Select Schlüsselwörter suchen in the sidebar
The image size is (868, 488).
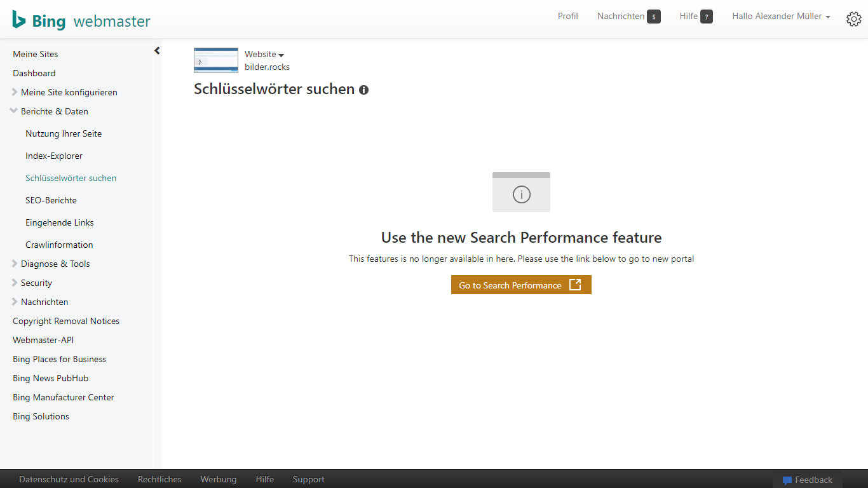click(x=71, y=178)
